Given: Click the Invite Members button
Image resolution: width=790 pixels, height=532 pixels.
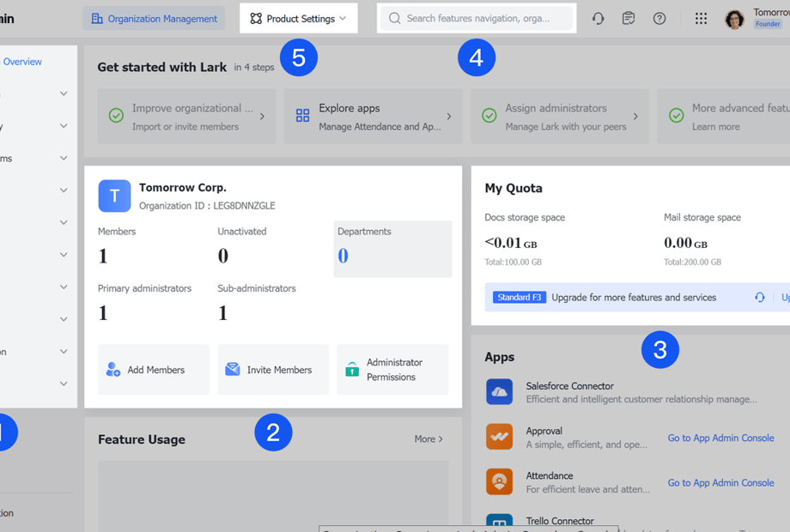Looking at the screenshot, I should [273, 370].
